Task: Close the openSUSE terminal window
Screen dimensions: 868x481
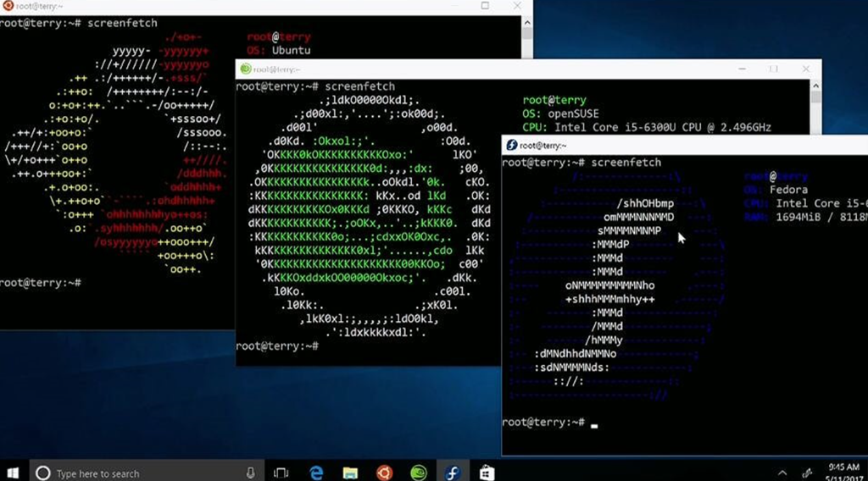Action: [x=805, y=69]
